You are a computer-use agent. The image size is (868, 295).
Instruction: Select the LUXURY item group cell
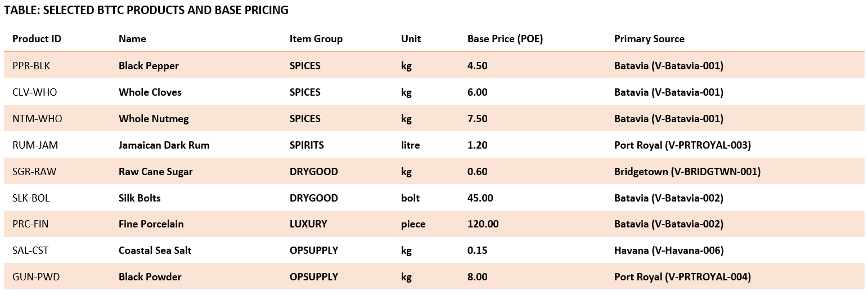pos(308,225)
